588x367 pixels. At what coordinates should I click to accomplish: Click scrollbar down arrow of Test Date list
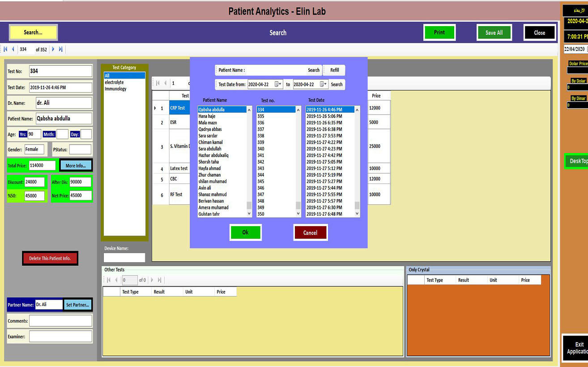357,214
